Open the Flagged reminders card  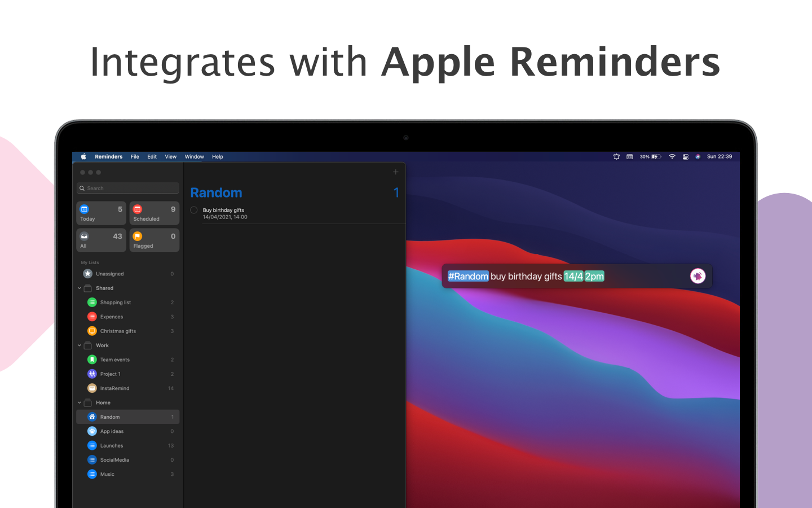(155, 240)
